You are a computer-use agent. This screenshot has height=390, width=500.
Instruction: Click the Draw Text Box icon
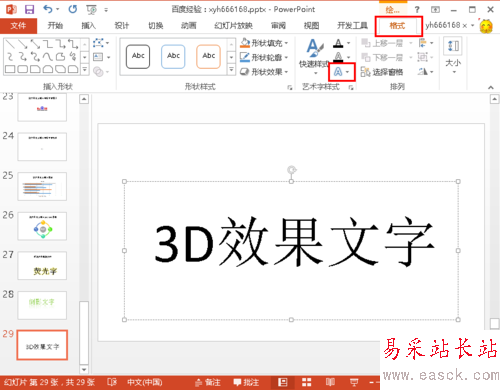click(x=98, y=57)
